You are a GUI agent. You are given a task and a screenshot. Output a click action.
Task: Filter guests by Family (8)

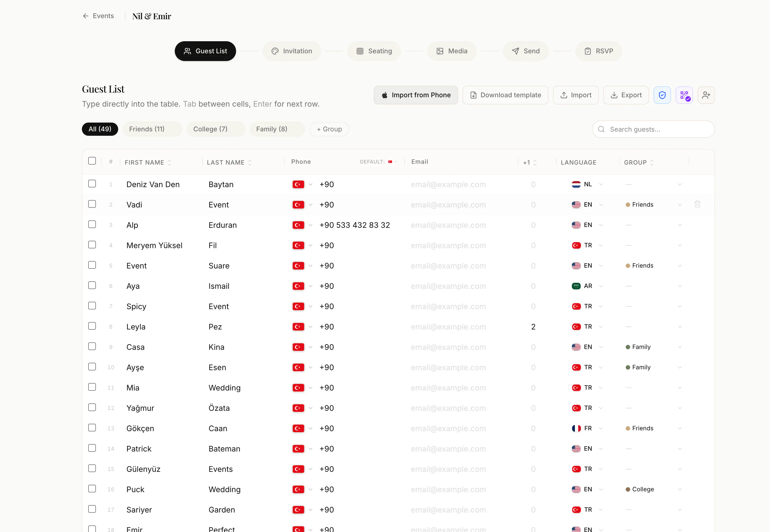[277, 129]
